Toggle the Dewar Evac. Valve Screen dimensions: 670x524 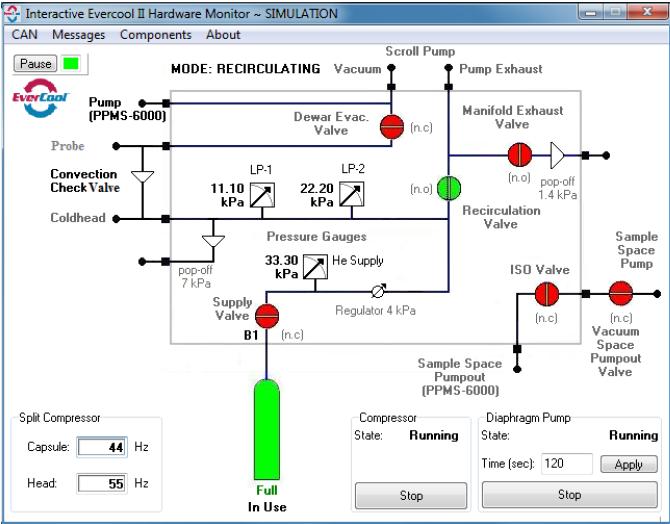coord(392,127)
